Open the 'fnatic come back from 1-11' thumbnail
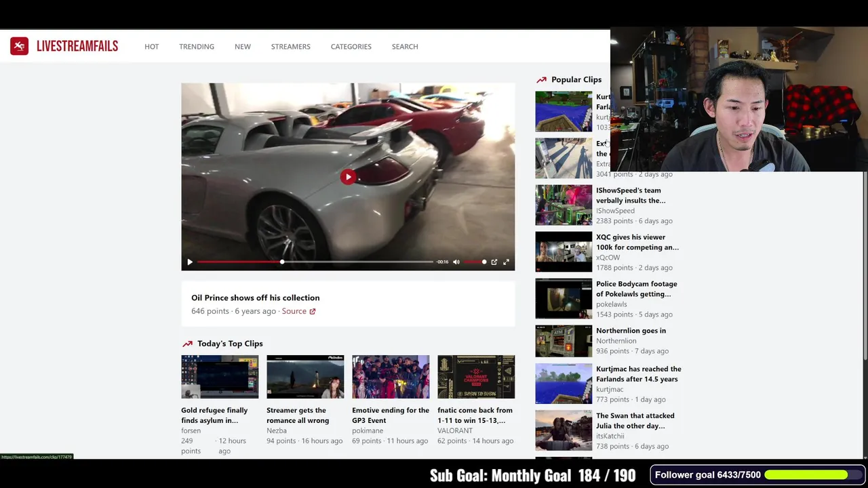Viewport: 868px width, 488px height. 476,377
